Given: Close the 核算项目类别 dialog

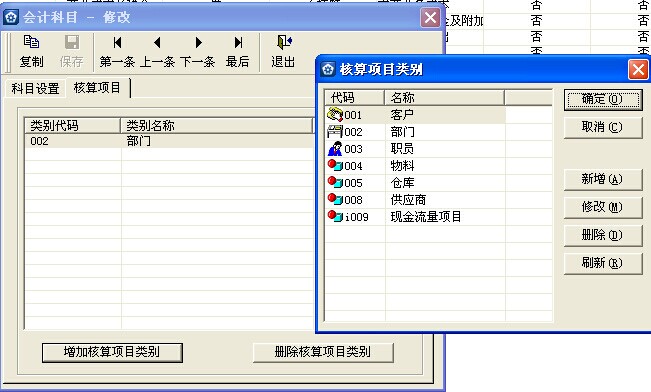Looking at the screenshot, I should click(638, 69).
